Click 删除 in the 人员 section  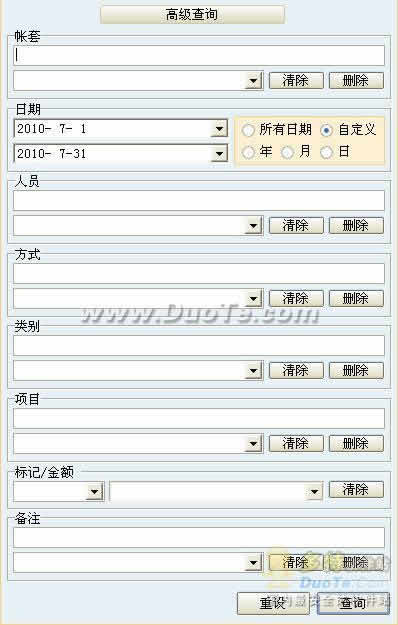[356, 226]
